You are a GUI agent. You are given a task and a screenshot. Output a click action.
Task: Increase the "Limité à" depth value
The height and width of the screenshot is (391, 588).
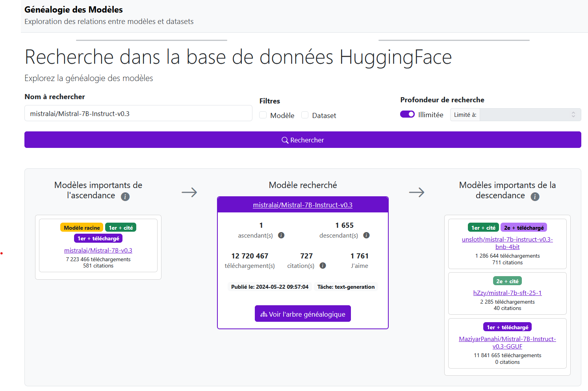(x=574, y=112)
